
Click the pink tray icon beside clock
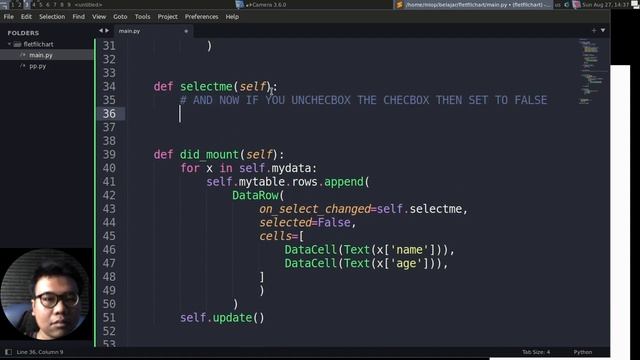coord(576,5)
